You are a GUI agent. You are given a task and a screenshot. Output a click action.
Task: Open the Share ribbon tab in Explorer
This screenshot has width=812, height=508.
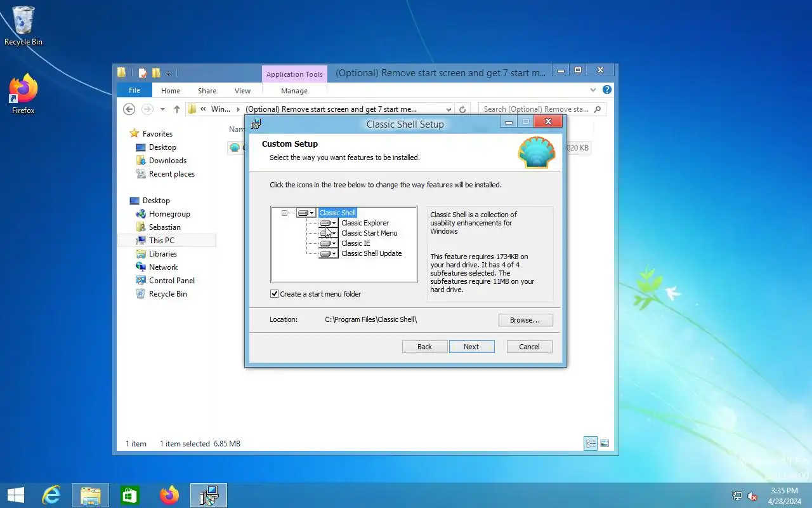(x=207, y=91)
